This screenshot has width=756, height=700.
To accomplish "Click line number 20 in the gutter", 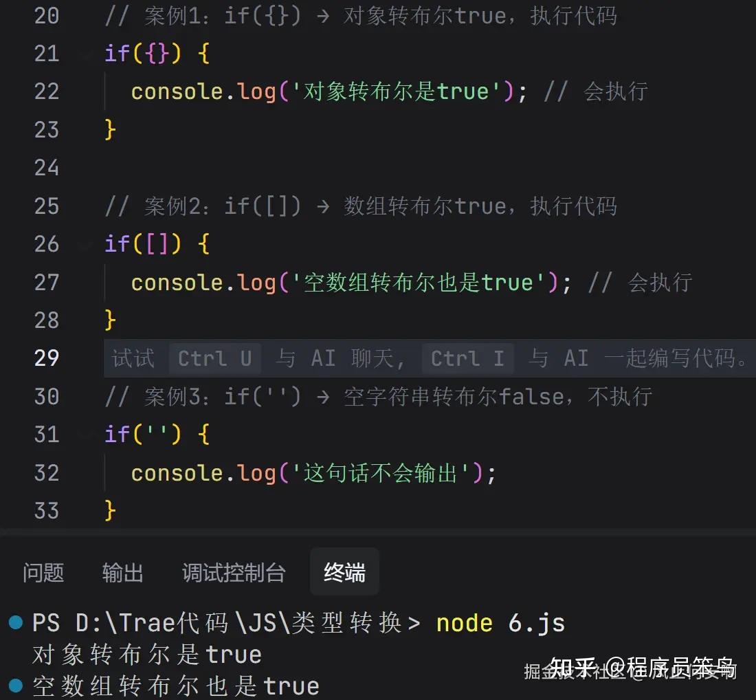I will 47,15.
